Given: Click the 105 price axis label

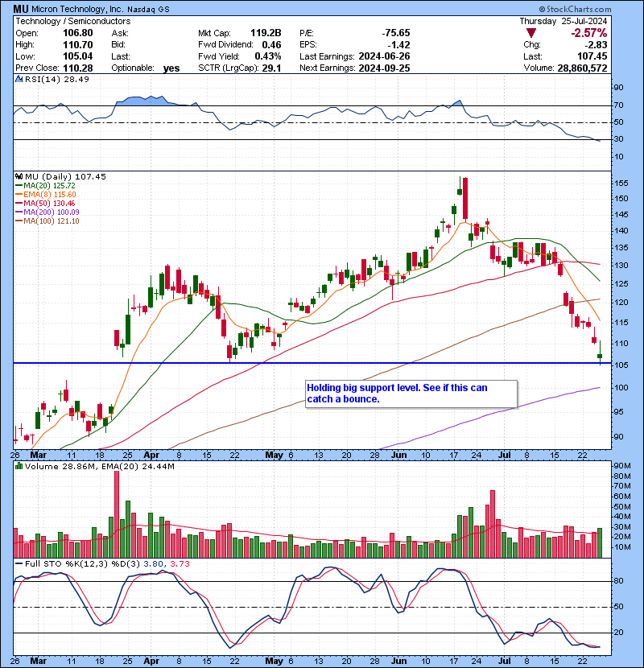Looking at the screenshot, I should coord(621,365).
